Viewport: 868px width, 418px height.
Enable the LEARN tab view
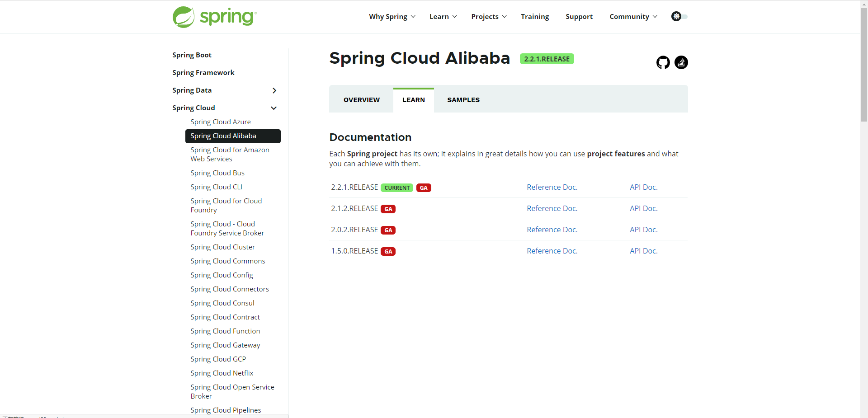pyautogui.click(x=413, y=99)
